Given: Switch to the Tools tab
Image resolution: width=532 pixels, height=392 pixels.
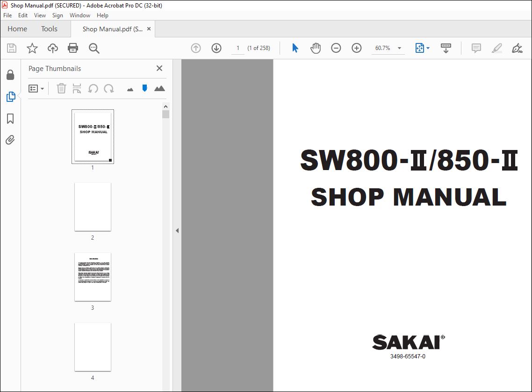Looking at the screenshot, I should pyautogui.click(x=49, y=29).
